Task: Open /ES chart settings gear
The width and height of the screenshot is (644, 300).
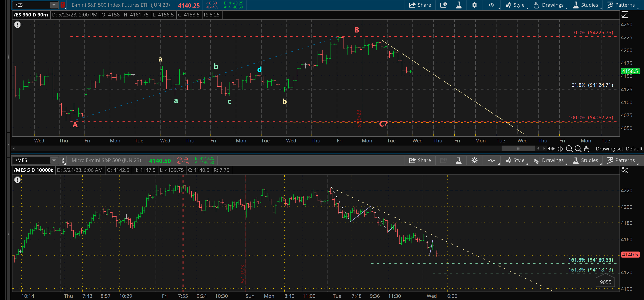Action: [474, 5]
